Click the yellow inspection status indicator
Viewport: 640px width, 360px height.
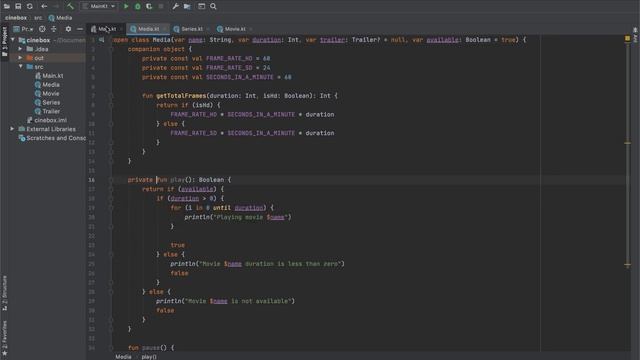point(627,38)
